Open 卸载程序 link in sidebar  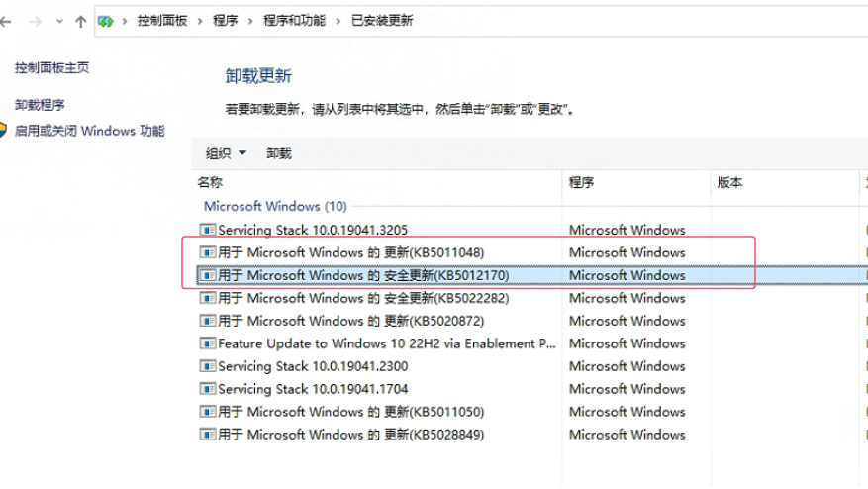40,105
